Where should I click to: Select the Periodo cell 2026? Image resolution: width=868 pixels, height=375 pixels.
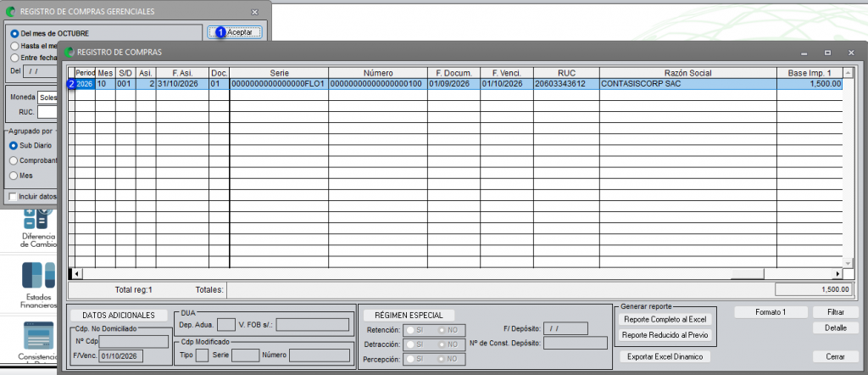pos(85,84)
